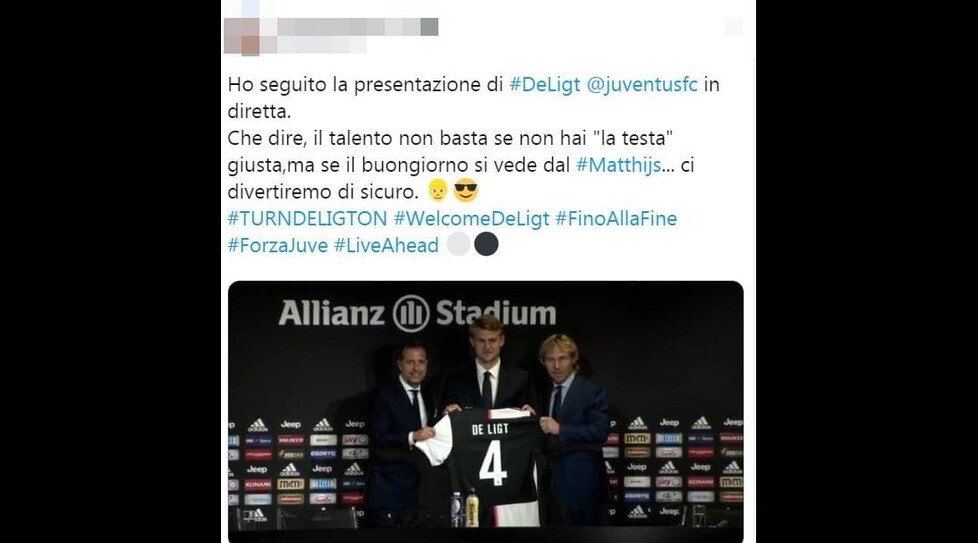
Task: Click the sunglasses face emoji
Action: (x=465, y=190)
